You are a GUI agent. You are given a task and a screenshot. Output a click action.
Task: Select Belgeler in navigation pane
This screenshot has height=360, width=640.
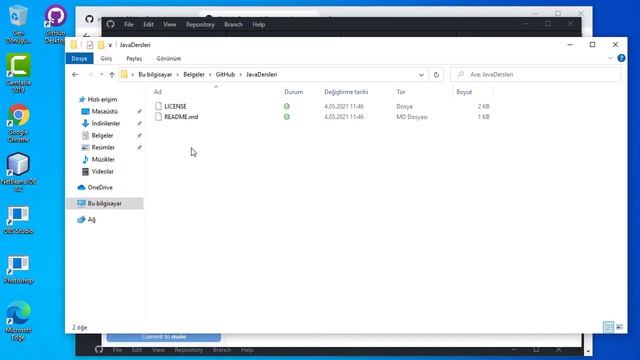[x=102, y=135]
